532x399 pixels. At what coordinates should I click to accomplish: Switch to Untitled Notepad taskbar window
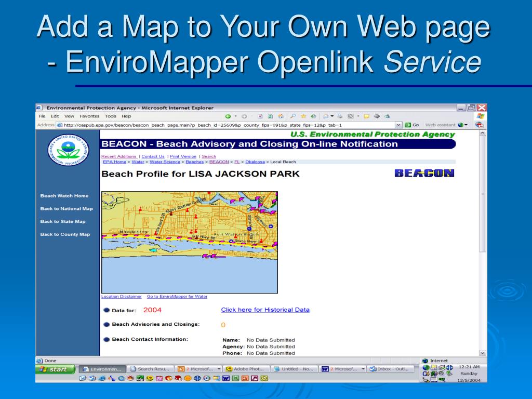295,369
